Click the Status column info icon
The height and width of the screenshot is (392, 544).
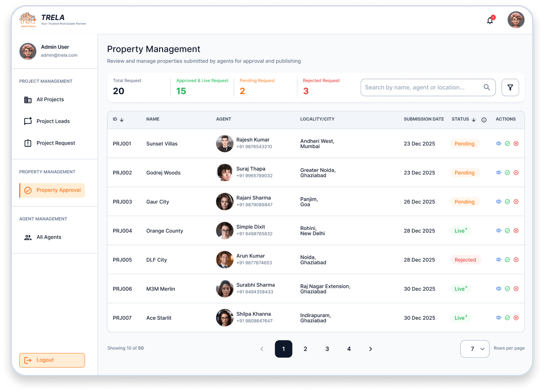point(484,120)
